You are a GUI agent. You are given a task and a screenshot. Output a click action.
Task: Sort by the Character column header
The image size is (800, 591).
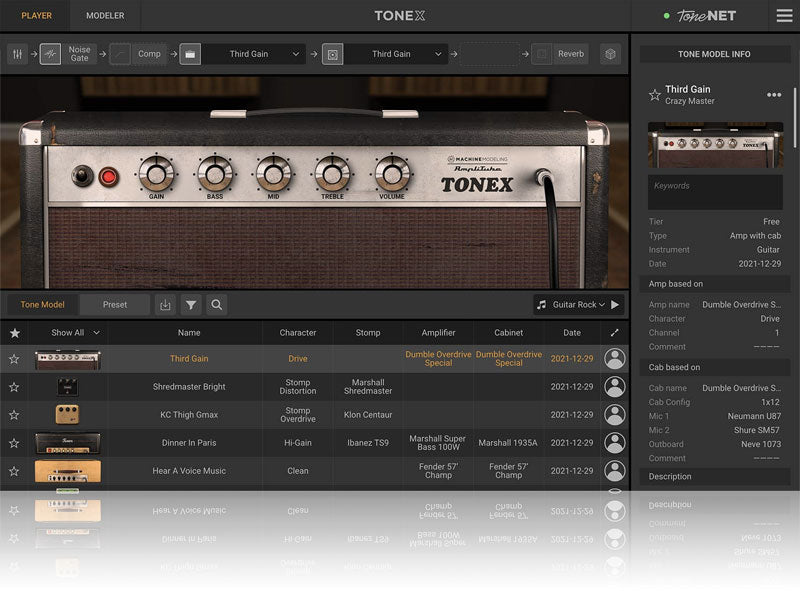pyautogui.click(x=298, y=333)
